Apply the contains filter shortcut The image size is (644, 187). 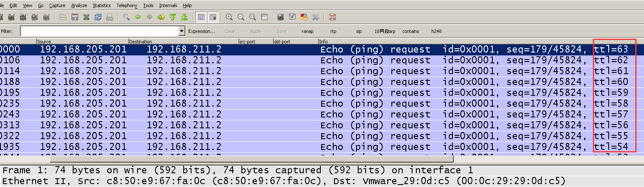coord(410,31)
